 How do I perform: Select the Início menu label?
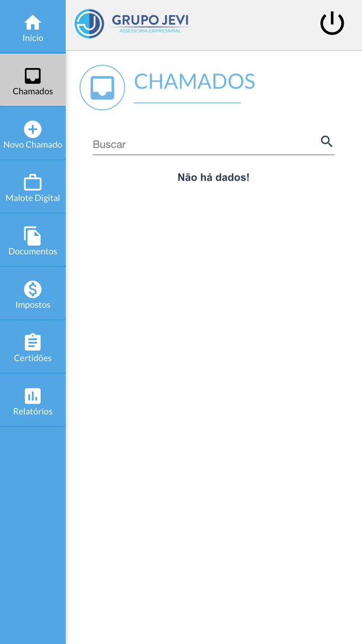[33, 38]
